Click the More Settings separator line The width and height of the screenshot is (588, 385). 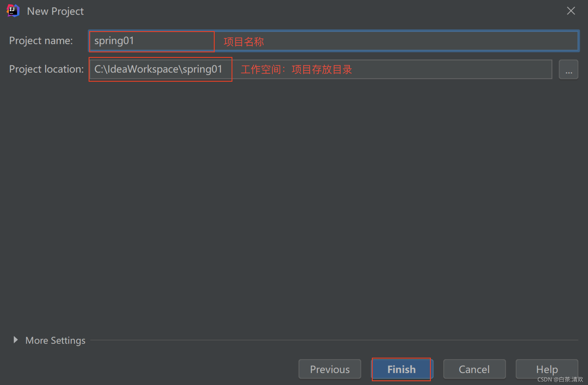coord(334,340)
